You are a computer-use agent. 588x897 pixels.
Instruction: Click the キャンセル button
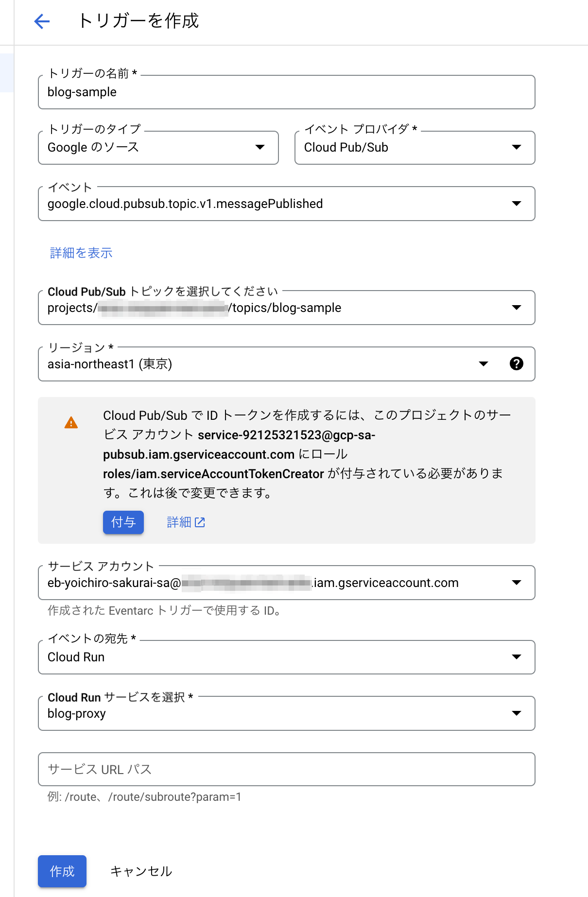click(141, 871)
